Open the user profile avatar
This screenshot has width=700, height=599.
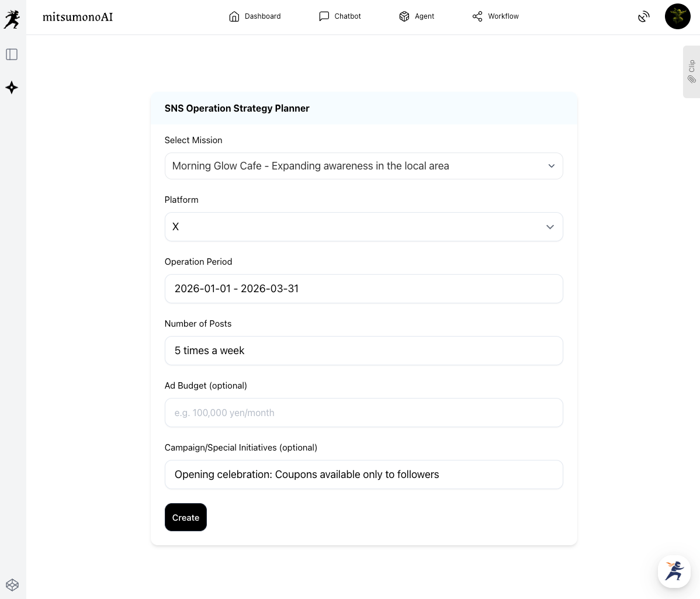click(x=677, y=16)
